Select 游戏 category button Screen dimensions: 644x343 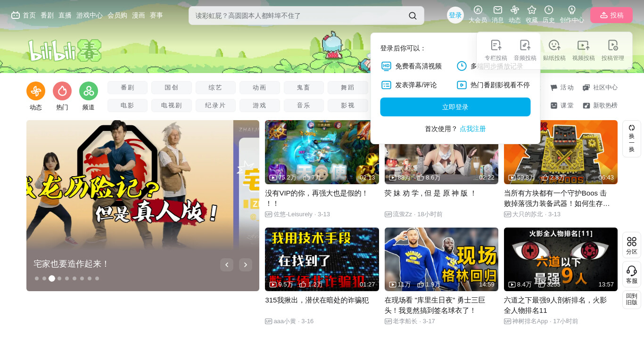click(260, 106)
